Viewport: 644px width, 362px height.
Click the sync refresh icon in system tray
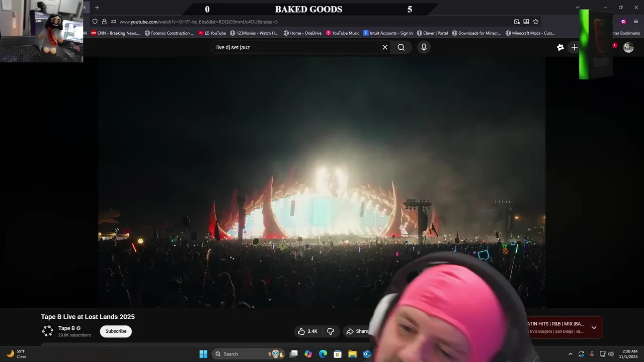(581, 354)
